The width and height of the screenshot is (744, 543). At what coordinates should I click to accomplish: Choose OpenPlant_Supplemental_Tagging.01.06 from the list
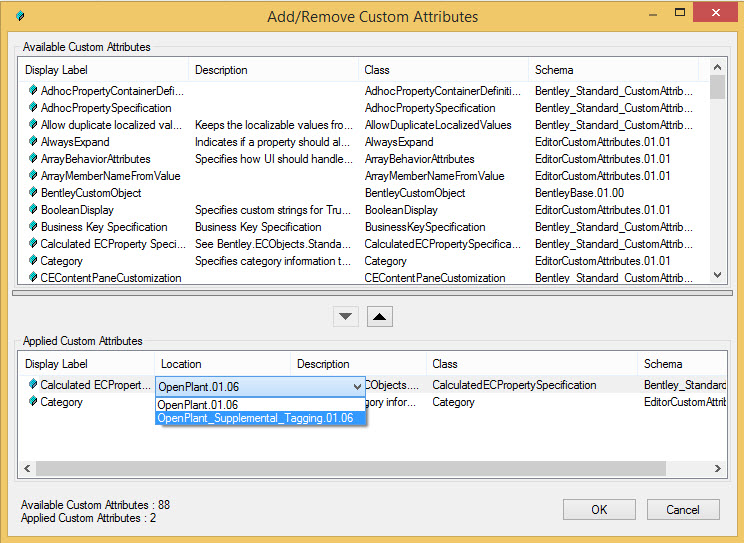tap(255, 418)
